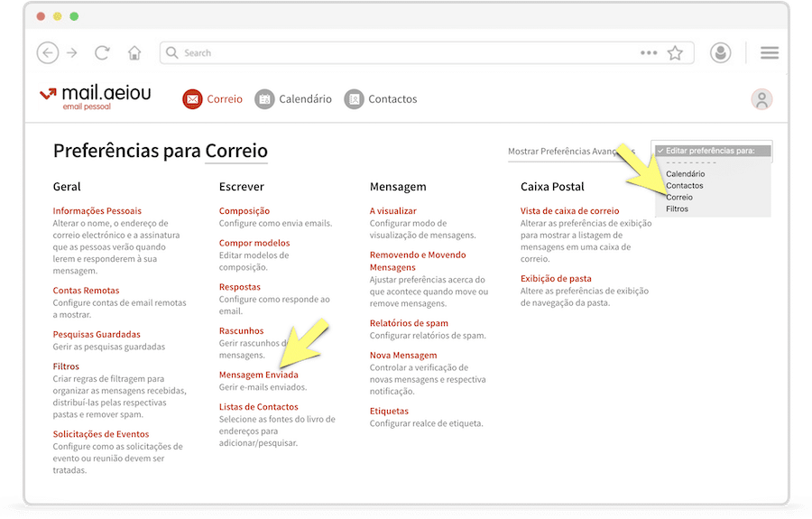Go to browser home icon
812x519 pixels.
[134, 53]
